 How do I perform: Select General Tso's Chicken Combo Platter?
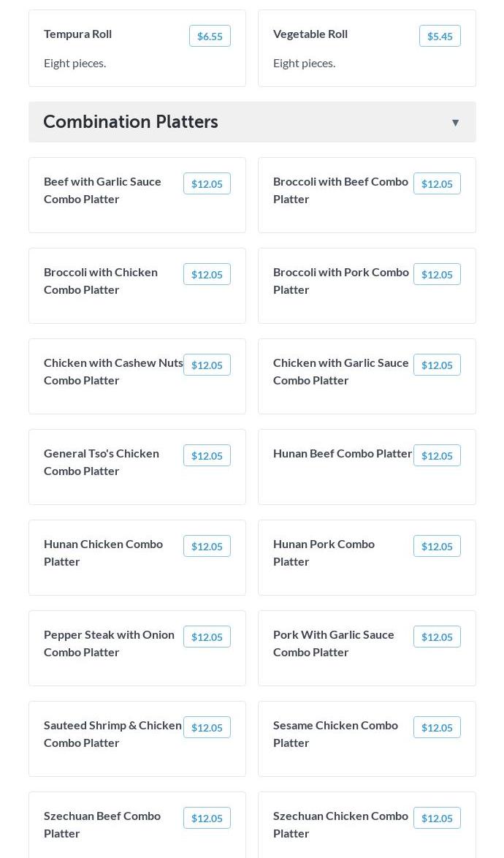(102, 462)
